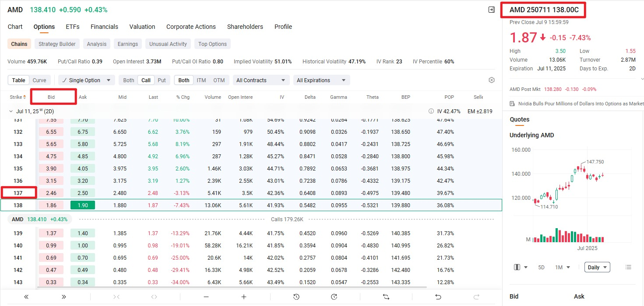Viewport: 644px width, 306px height.
Task: Click the expand strikes outward-arrows icon
Action: [x=154, y=297]
